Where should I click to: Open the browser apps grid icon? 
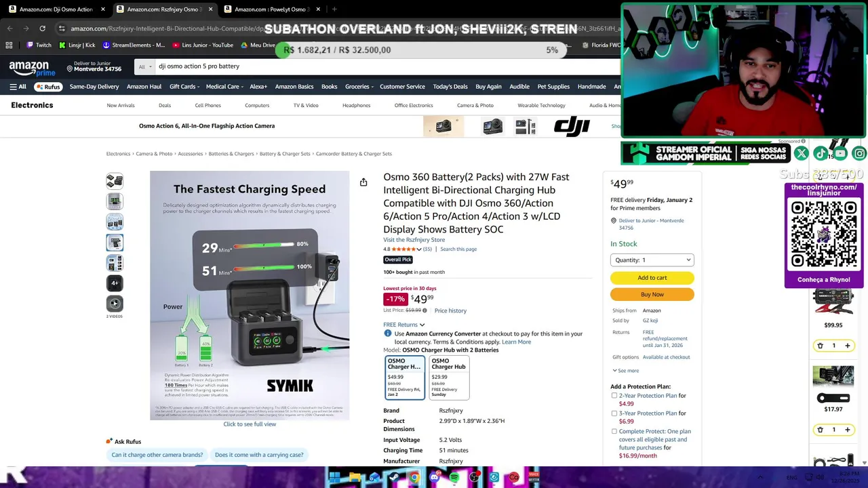[9, 45]
